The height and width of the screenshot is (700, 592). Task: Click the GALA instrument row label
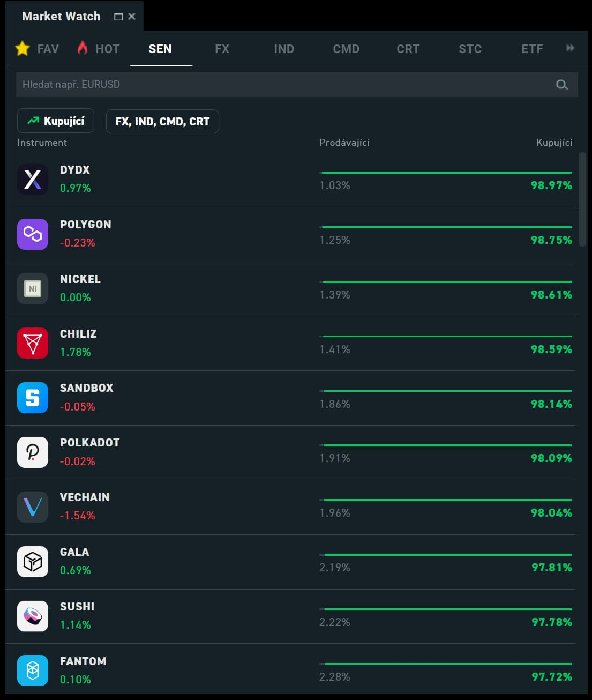[x=74, y=552]
